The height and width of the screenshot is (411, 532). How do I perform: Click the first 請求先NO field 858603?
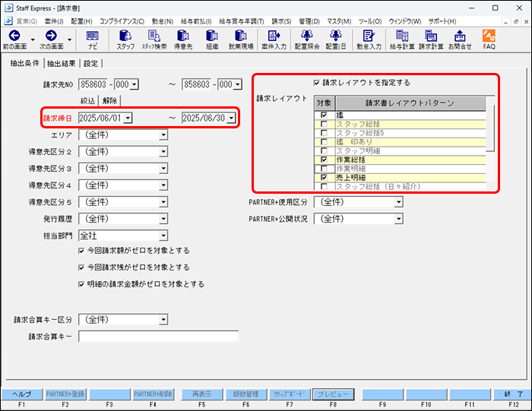coord(93,84)
